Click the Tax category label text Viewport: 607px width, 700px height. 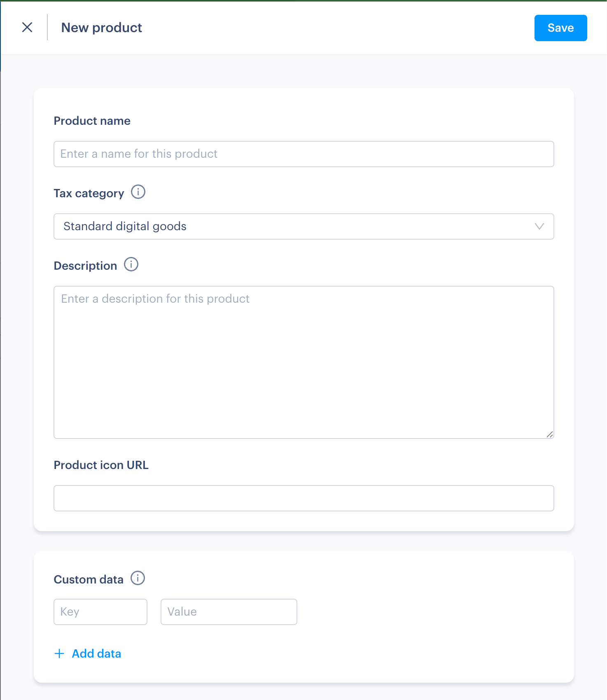pos(89,194)
